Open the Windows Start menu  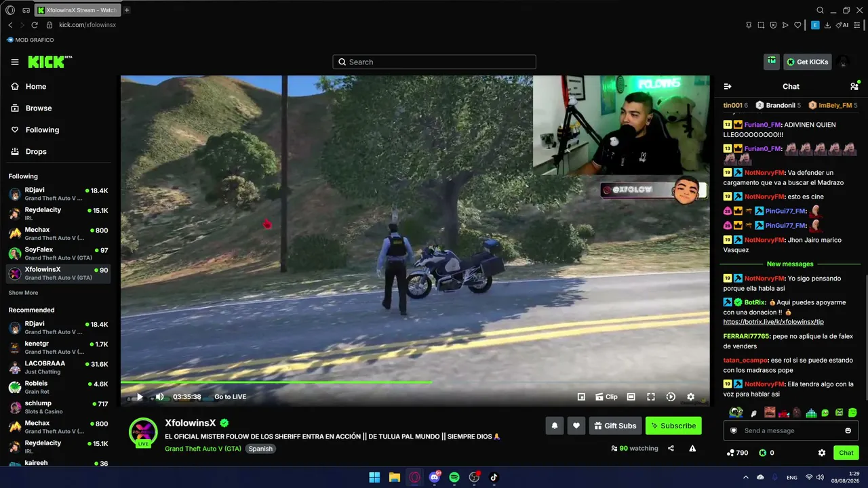click(374, 477)
